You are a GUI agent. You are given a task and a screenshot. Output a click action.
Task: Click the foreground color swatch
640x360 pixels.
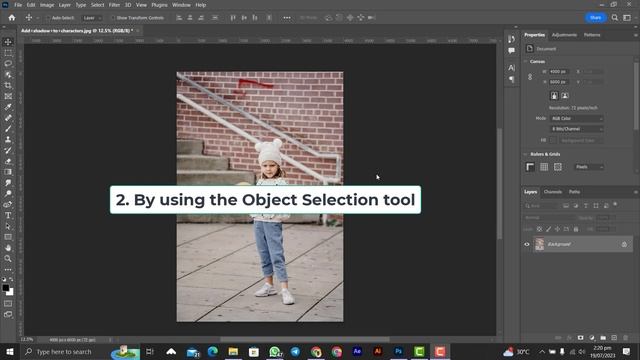click(x=6, y=288)
